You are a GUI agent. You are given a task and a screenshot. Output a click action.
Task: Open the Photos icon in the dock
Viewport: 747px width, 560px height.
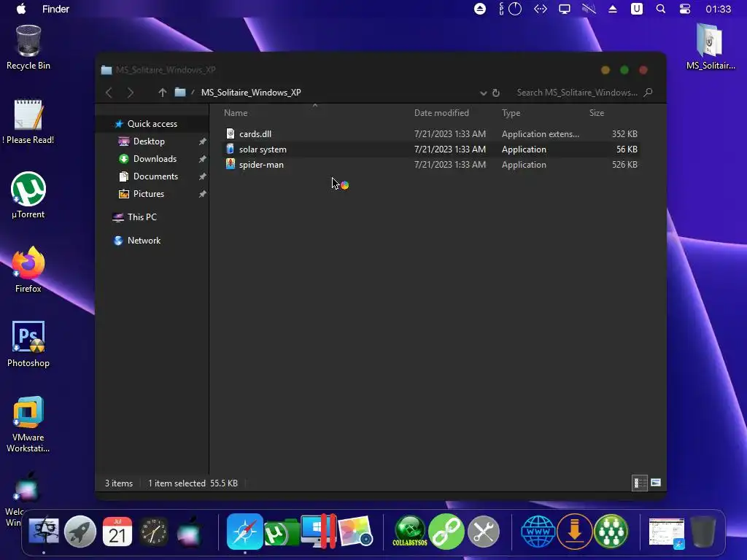(355, 532)
